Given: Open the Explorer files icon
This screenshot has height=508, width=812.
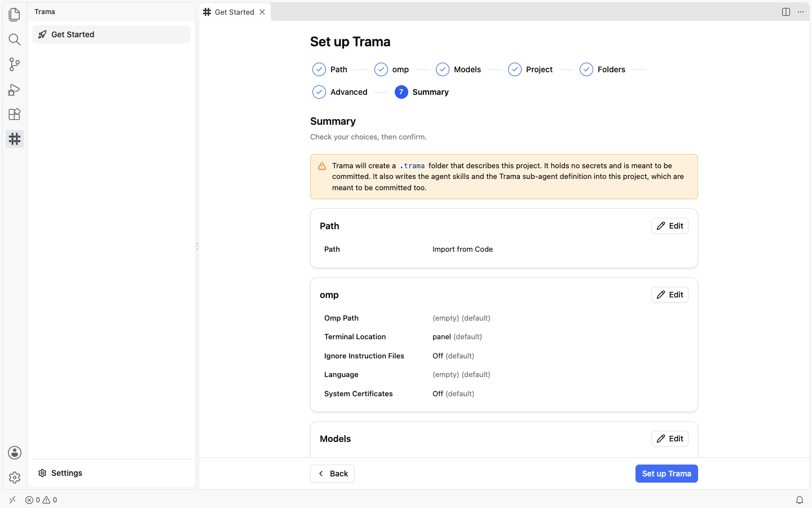Looking at the screenshot, I should 15,14.
